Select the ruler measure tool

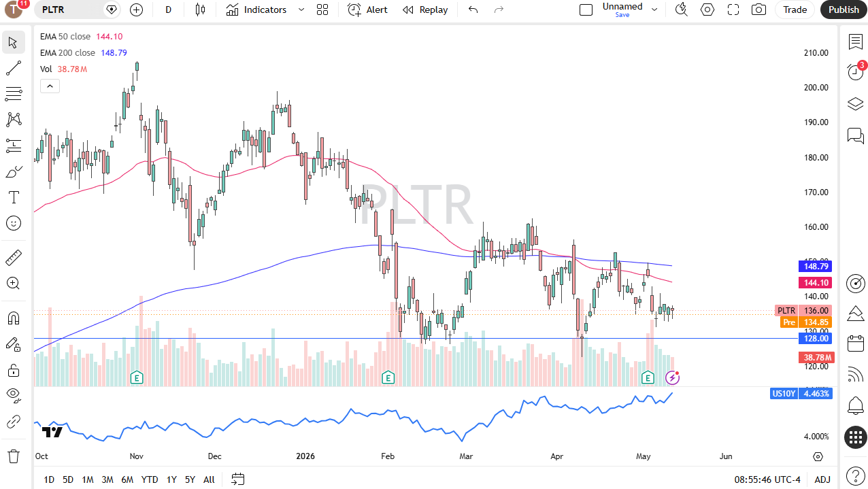[x=13, y=258]
